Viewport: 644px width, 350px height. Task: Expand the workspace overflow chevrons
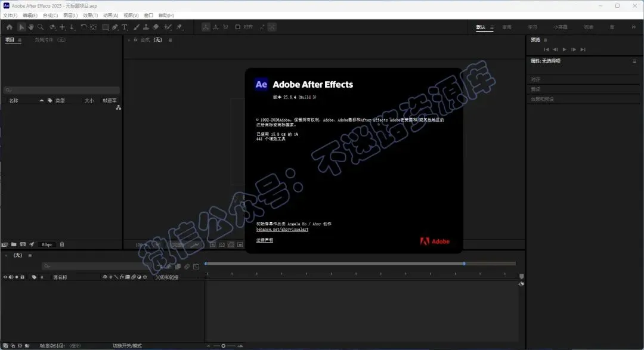click(x=634, y=27)
